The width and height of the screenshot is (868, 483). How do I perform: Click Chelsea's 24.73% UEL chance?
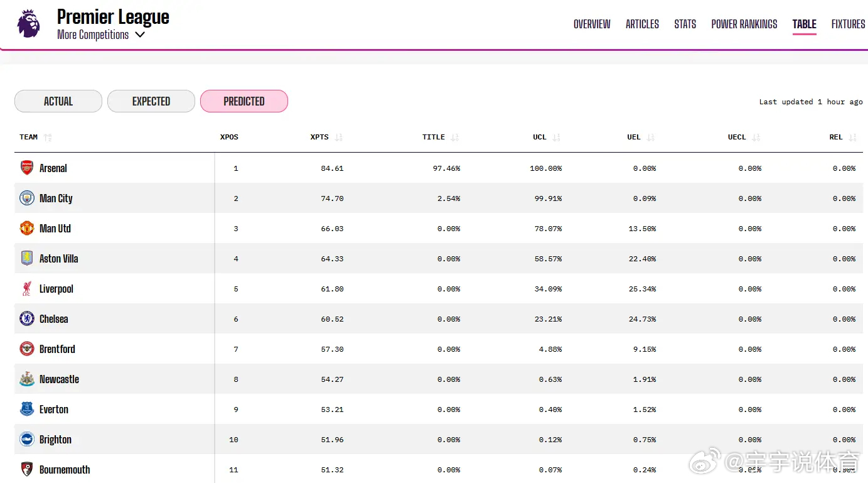pyautogui.click(x=642, y=319)
